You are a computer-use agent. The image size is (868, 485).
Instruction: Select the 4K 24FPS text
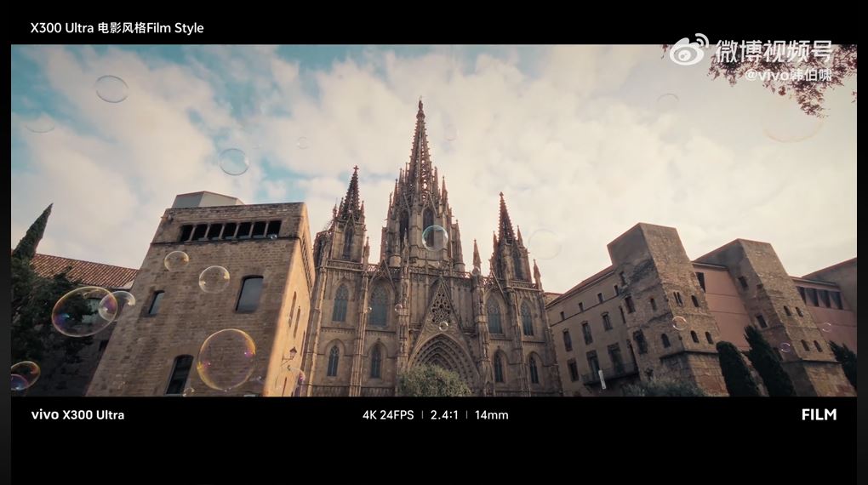(x=388, y=415)
